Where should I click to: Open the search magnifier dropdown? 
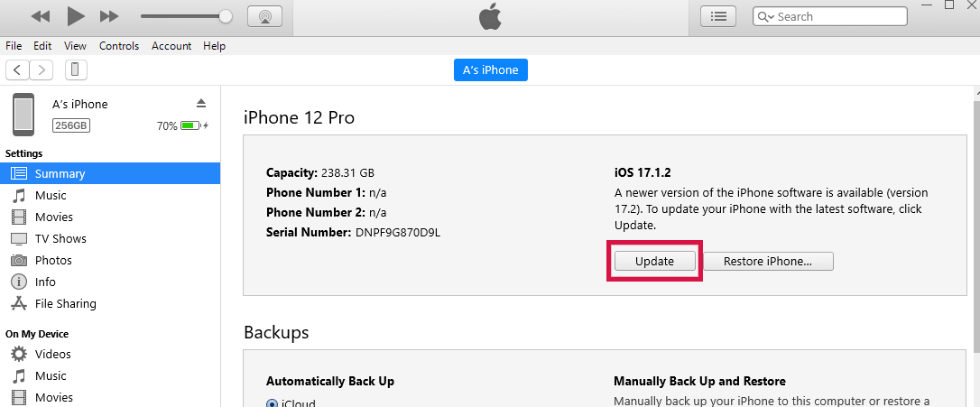point(765,16)
